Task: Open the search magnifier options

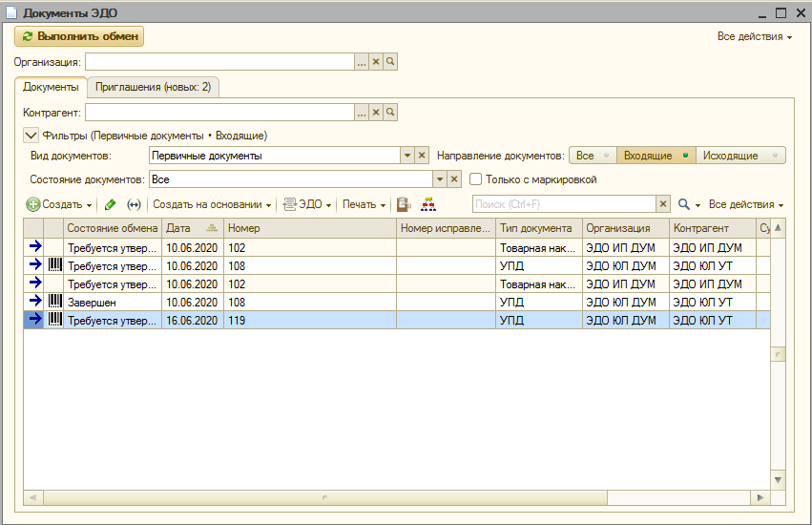Action: pyautogui.click(x=689, y=204)
